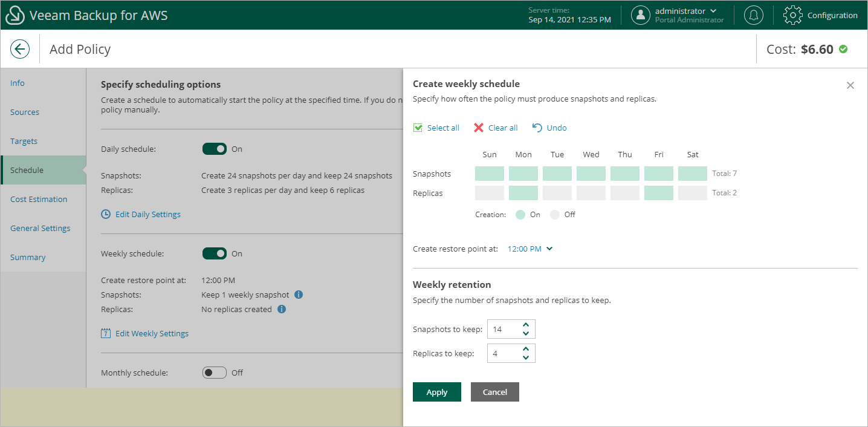Enable the Monthly schedule toggle

coord(214,373)
